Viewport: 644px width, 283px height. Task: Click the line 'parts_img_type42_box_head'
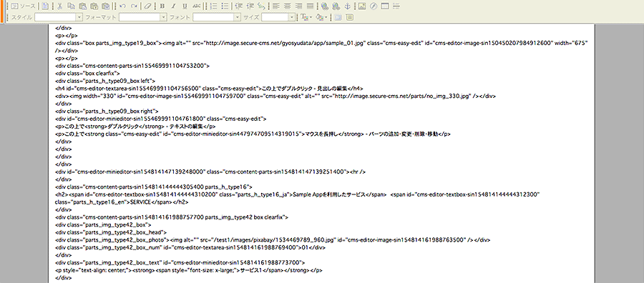(110, 232)
